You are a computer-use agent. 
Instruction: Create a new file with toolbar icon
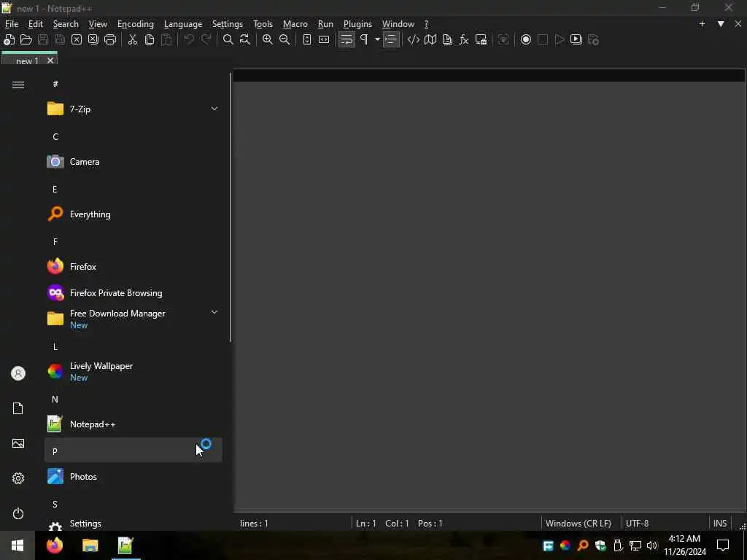[x=9, y=40]
